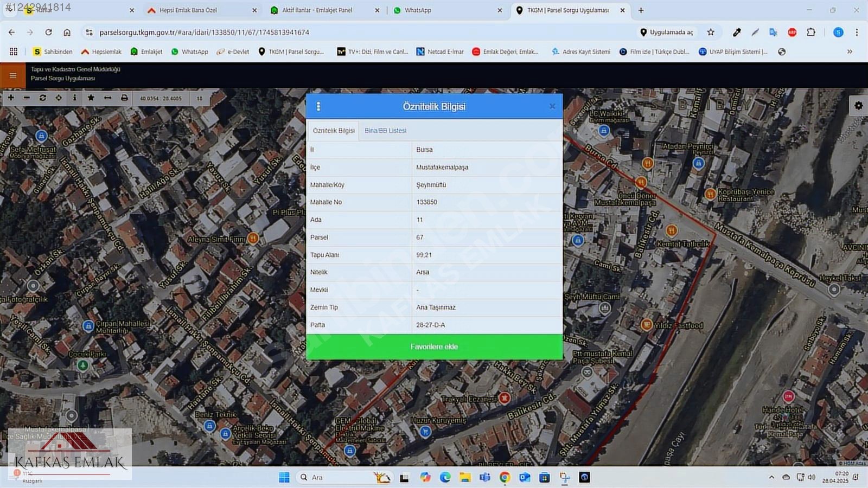Open browser extensions puzzle icon
The width and height of the screenshot is (868, 488).
(811, 33)
